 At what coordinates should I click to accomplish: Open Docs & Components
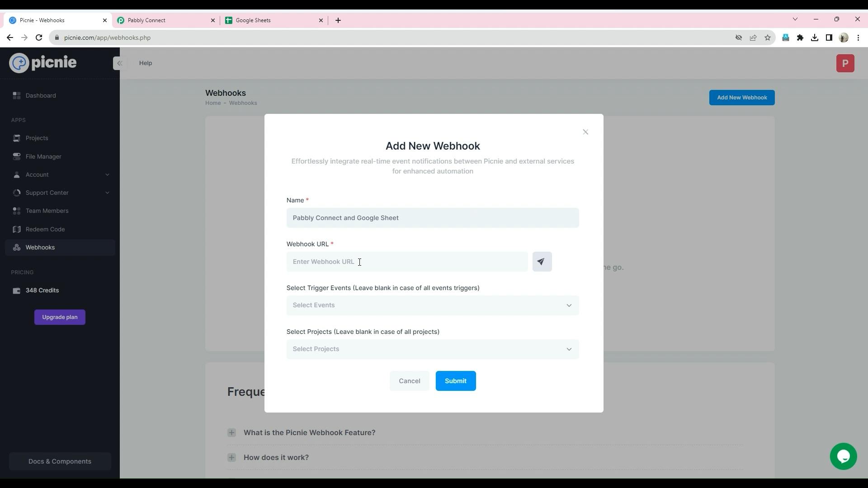pos(60,461)
